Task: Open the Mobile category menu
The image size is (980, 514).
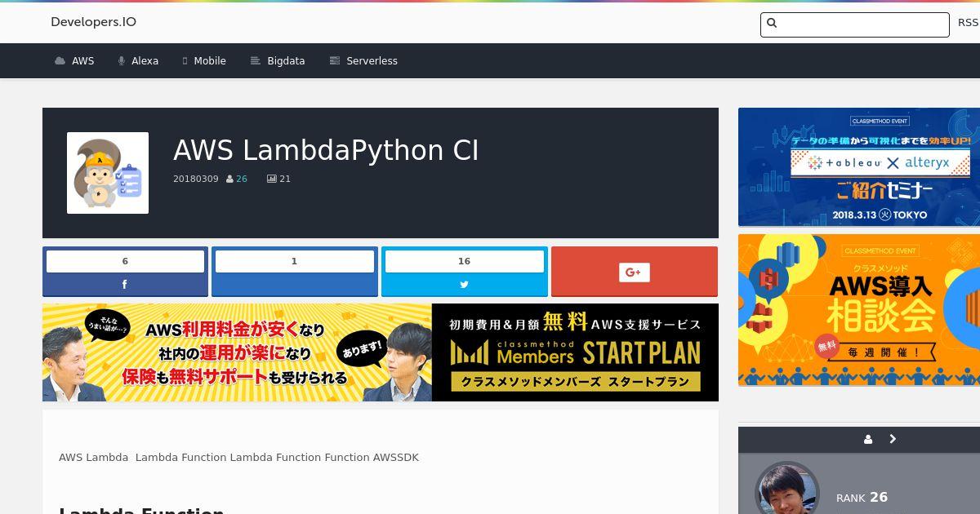Action: [204, 61]
